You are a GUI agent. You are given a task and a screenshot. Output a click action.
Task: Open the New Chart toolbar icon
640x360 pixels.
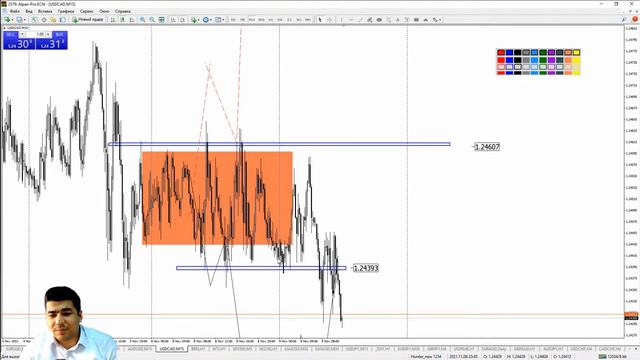(7, 20)
